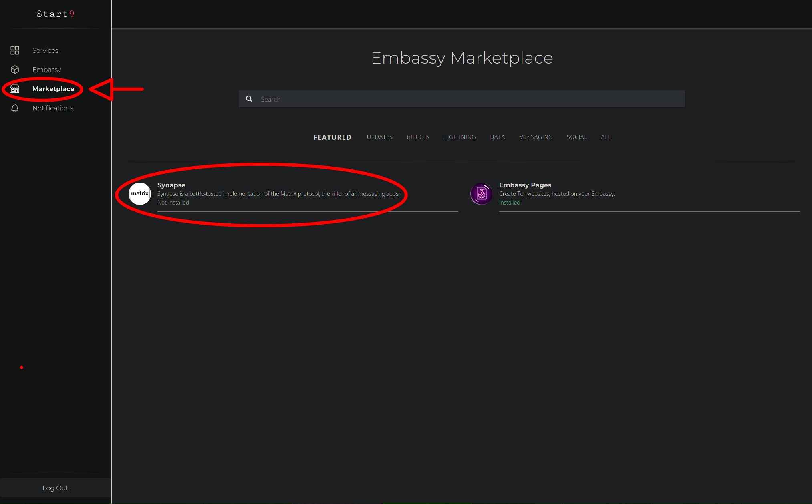Open the Lightning category tab
This screenshot has height=504, width=812.
pyautogui.click(x=460, y=137)
